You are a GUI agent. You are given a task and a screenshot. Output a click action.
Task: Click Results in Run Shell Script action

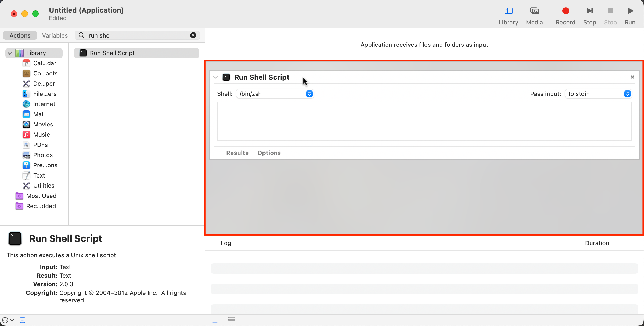[237, 153]
